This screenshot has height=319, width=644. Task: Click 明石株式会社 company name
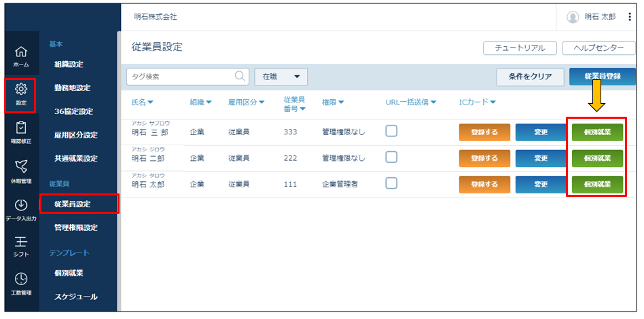[156, 17]
